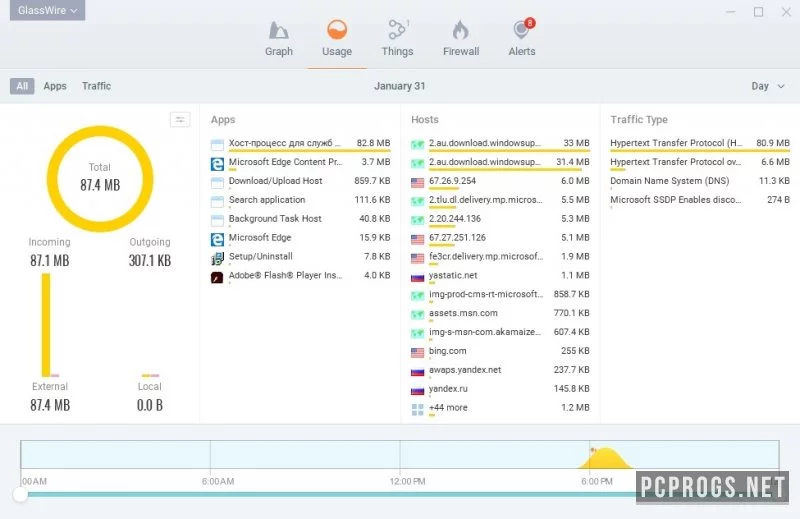Click the Outgoing 307.1 KB value

149,261
